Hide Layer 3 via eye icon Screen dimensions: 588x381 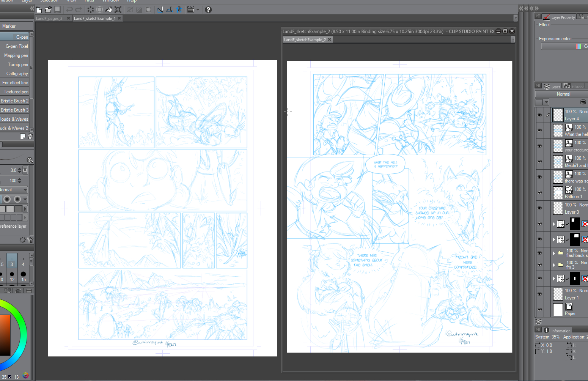click(539, 208)
